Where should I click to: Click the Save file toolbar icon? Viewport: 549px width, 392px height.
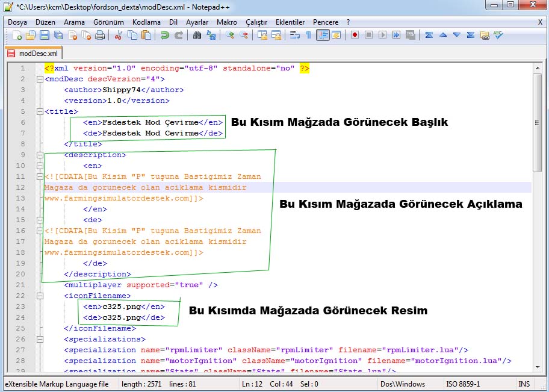(x=44, y=36)
